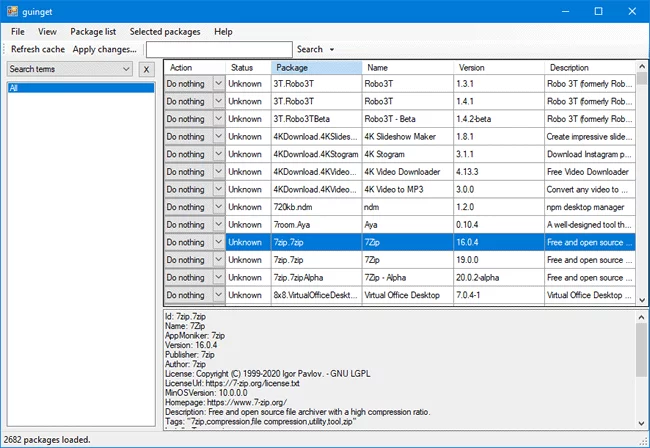The height and width of the screenshot is (448, 650).
Task: Sort by the Package column header
Action: [x=316, y=68]
